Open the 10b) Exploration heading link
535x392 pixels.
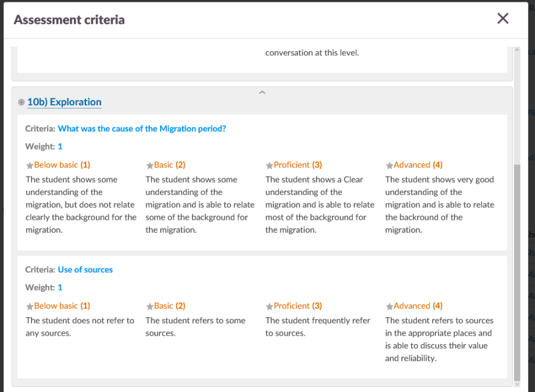click(64, 102)
